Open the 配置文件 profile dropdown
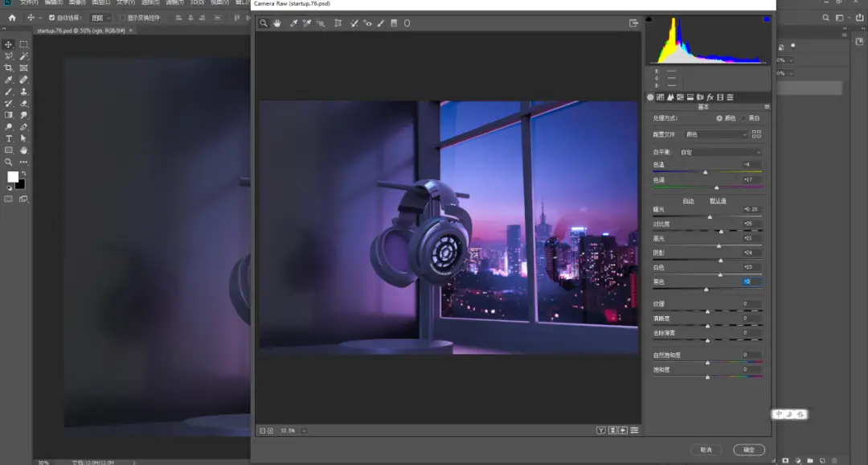 click(x=716, y=134)
